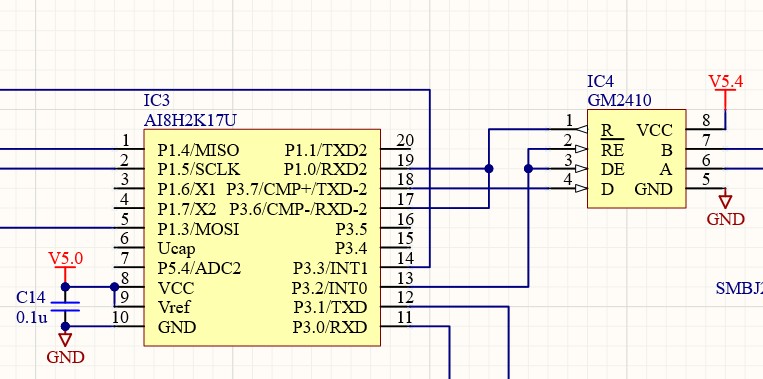
Task: Select pin number 16 on IC3
Action: coord(405,219)
